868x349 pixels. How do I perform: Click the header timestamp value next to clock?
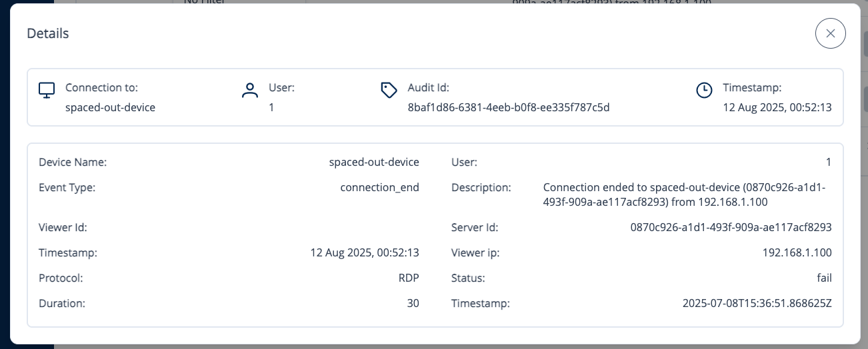(x=777, y=107)
